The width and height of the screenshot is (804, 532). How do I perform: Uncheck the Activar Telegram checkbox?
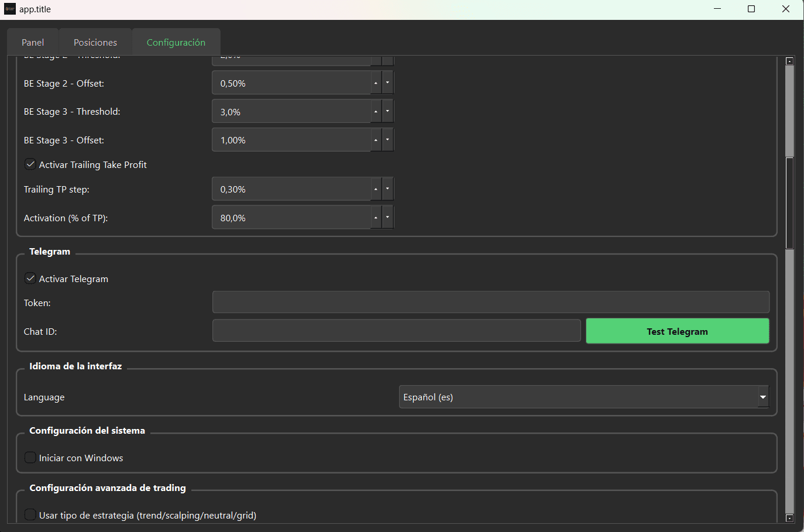(x=30, y=279)
